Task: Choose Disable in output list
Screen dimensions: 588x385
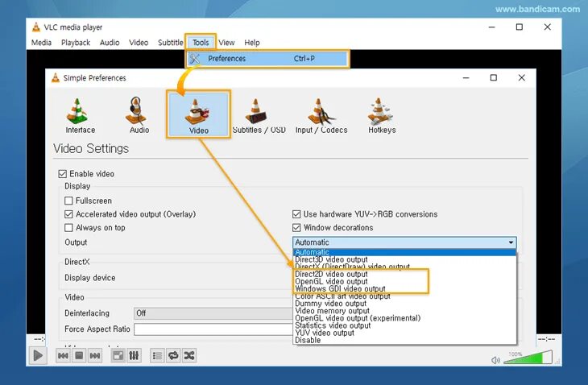Action: (404, 340)
